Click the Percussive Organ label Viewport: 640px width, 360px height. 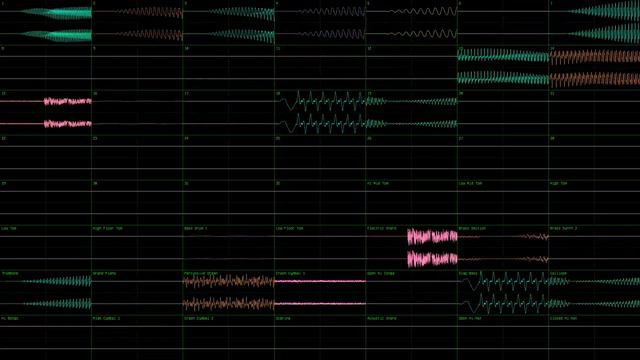point(201,273)
